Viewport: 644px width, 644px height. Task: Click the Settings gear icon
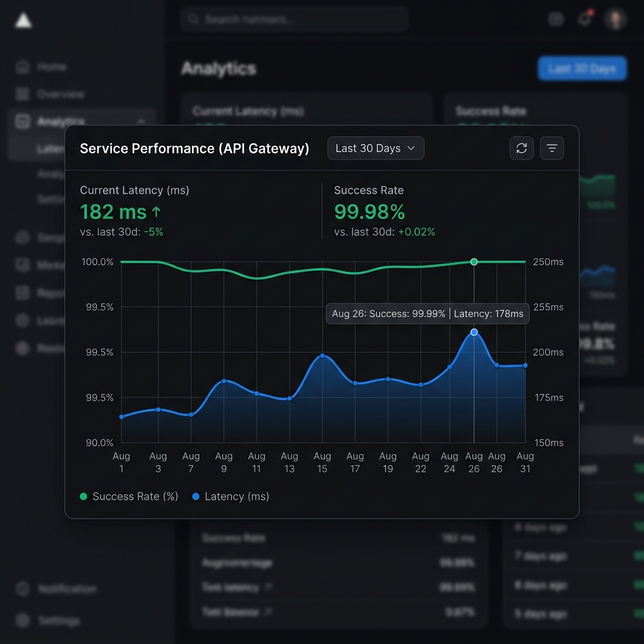[x=23, y=620]
